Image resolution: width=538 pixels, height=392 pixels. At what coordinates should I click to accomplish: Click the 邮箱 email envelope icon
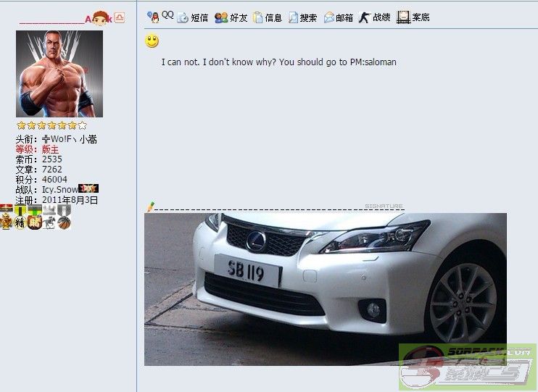click(x=329, y=17)
